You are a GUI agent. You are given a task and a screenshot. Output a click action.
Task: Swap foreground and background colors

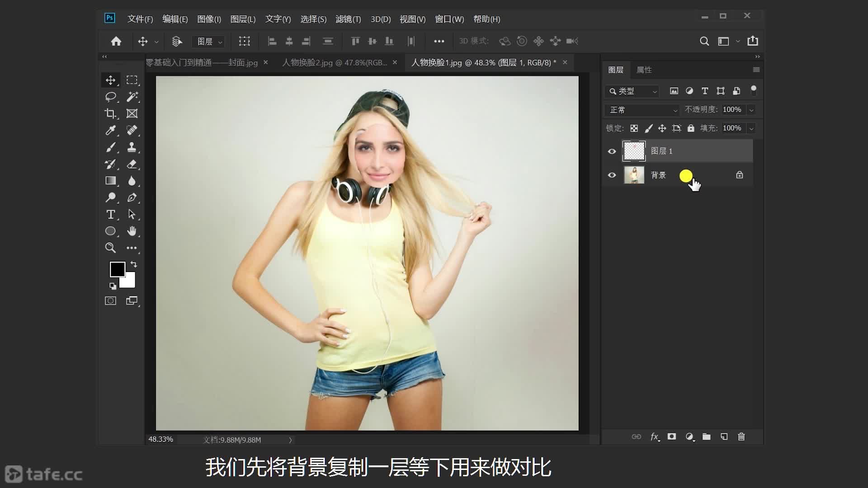pos(134,264)
